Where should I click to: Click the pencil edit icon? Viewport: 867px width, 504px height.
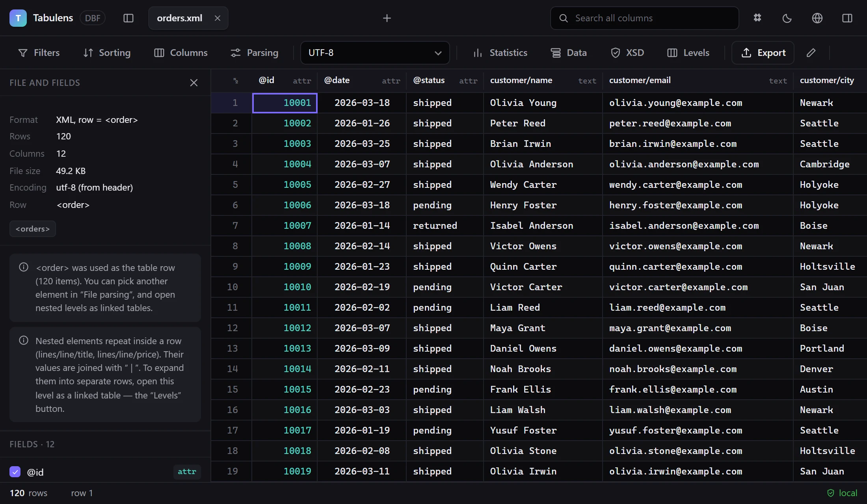811,53
